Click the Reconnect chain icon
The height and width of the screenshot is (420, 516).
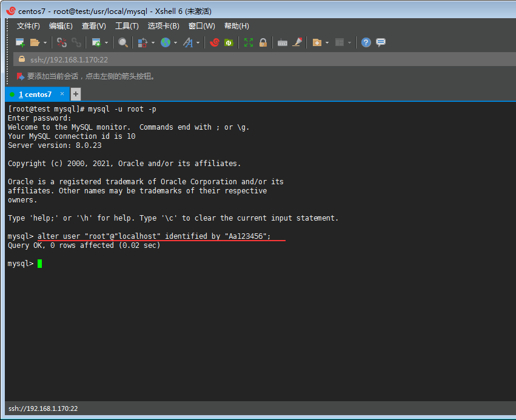(76, 42)
